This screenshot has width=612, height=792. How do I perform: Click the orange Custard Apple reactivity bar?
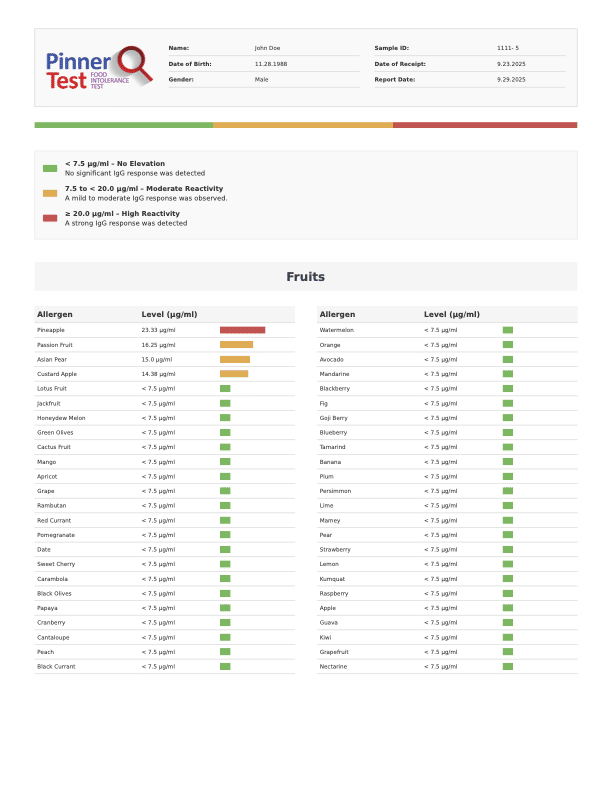(234, 374)
